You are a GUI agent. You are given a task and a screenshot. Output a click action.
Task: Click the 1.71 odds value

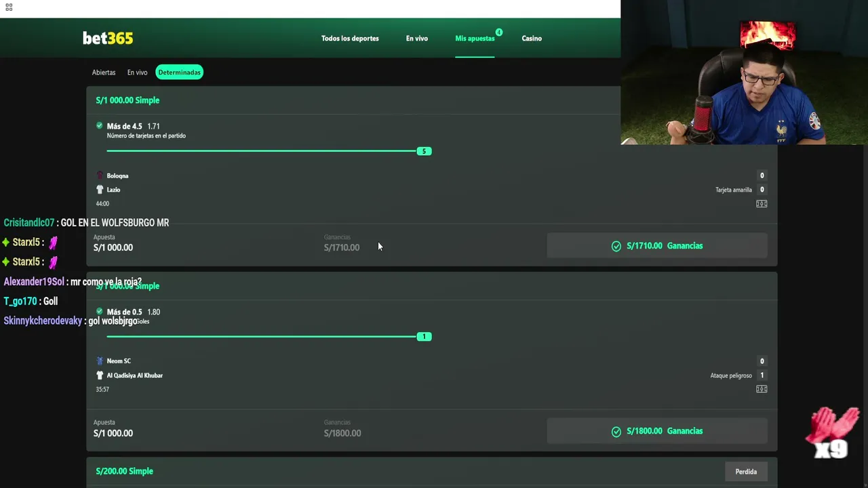tap(153, 126)
